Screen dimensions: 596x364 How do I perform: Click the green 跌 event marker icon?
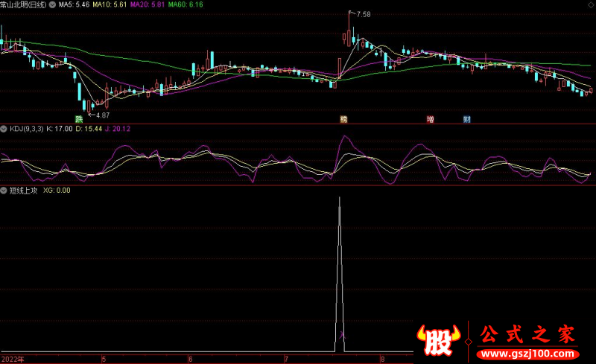coord(78,119)
